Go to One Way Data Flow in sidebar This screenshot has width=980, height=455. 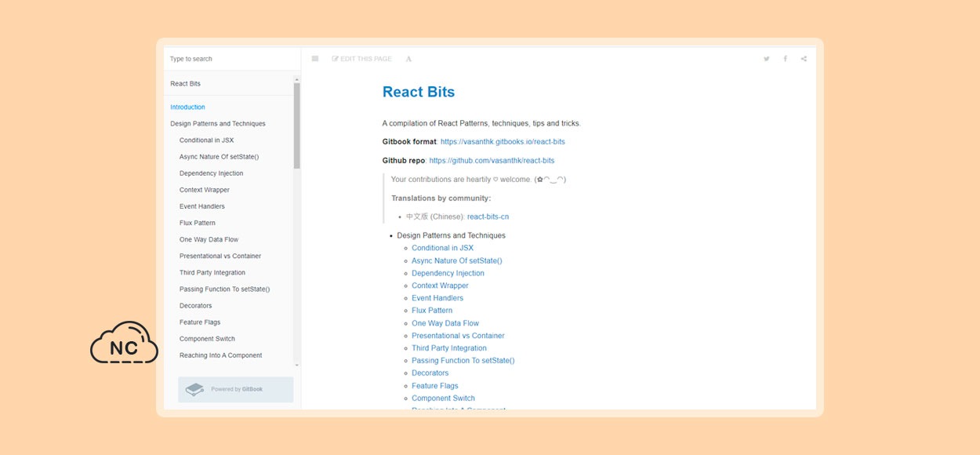pos(209,239)
